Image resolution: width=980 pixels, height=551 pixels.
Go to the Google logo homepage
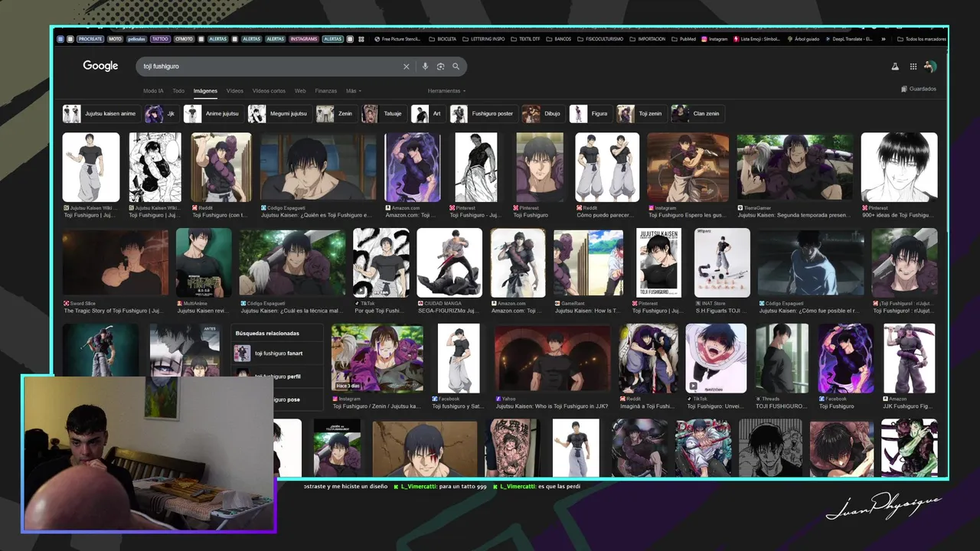(x=100, y=66)
